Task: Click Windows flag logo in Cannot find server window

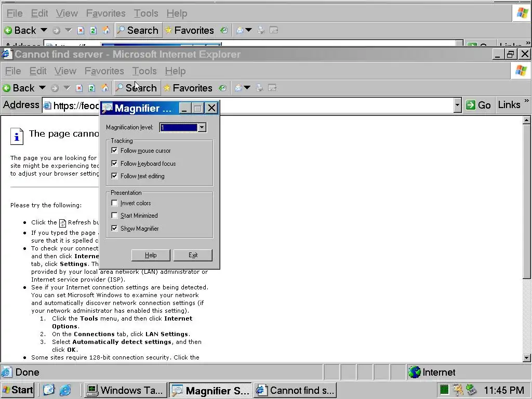Action: click(521, 71)
